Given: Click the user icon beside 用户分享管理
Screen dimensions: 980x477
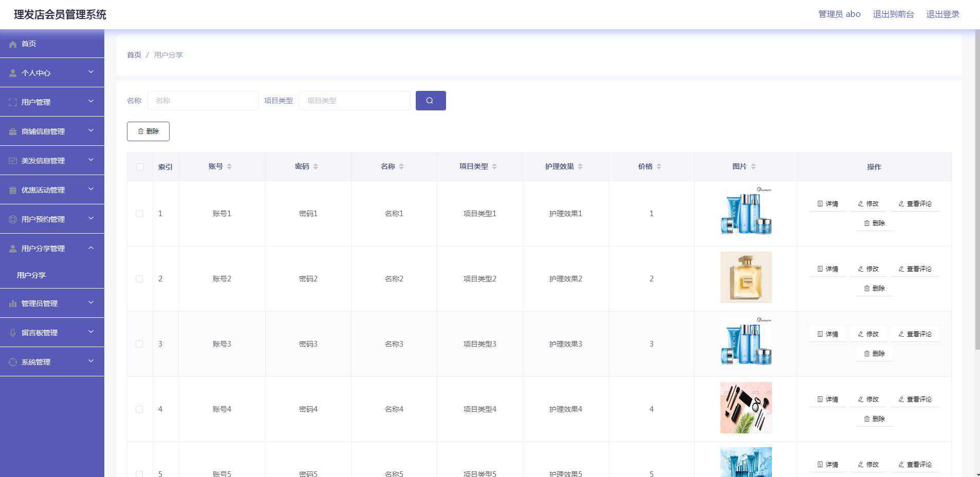Looking at the screenshot, I should 13,249.
